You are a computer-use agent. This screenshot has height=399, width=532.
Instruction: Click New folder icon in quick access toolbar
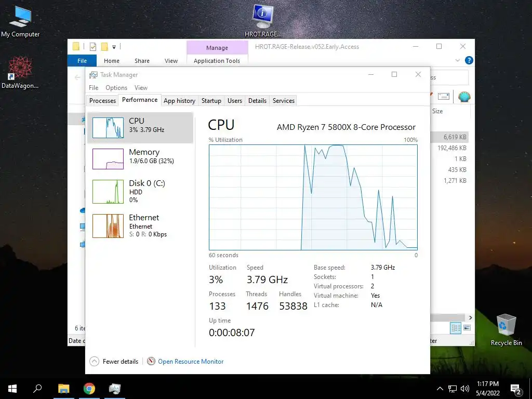[104, 46]
